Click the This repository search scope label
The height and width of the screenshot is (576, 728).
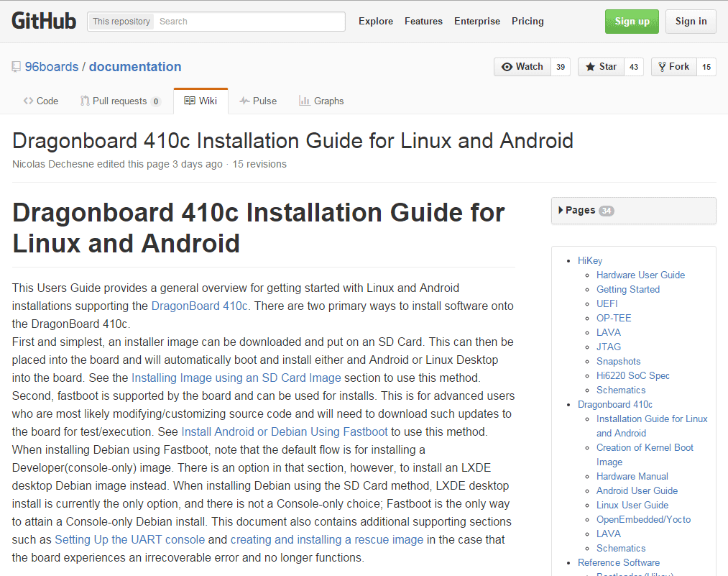(121, 22)
